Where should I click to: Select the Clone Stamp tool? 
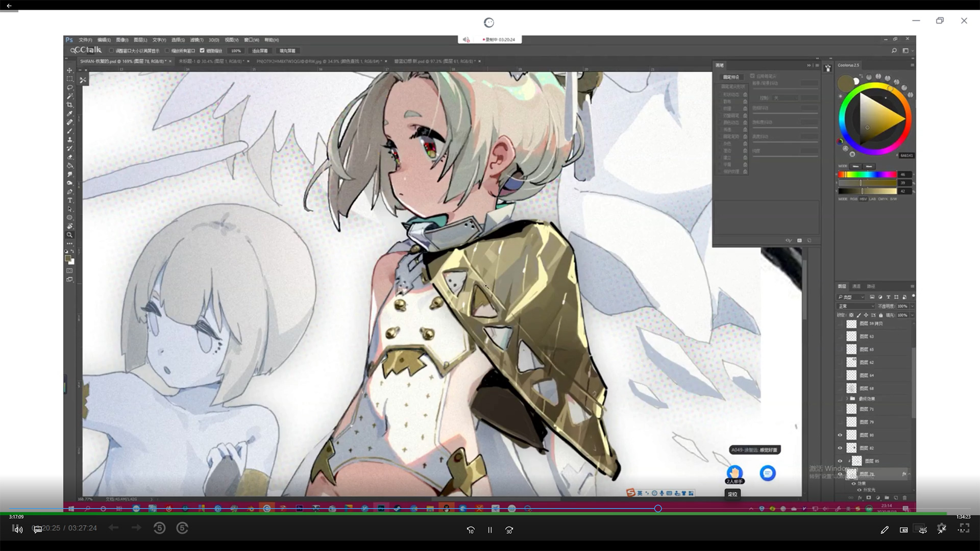click(70, 139)
